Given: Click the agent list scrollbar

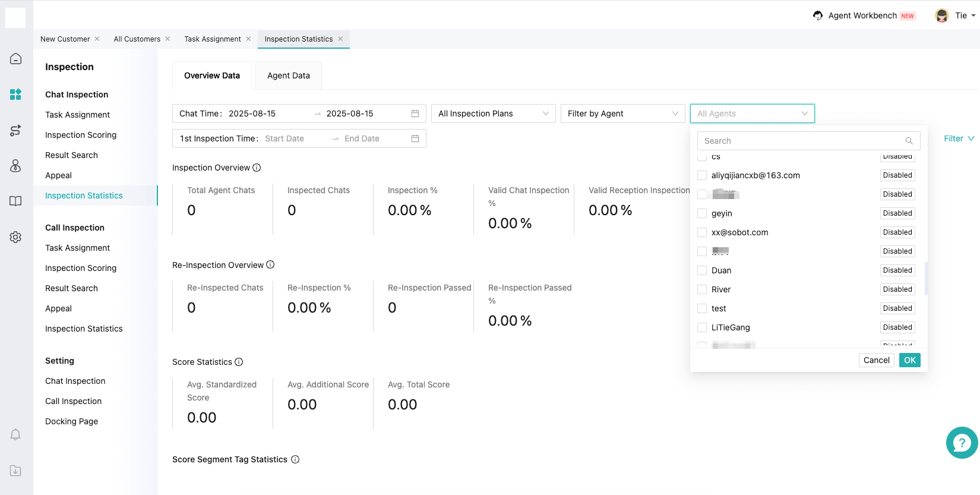Looking at the screenshot, I should click(926, 278).
